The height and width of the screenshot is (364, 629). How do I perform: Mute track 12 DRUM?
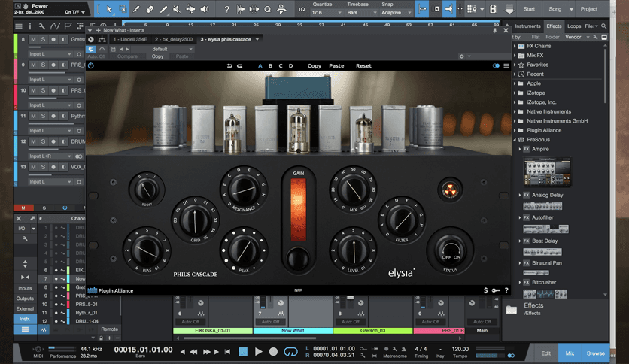[33, 141]
